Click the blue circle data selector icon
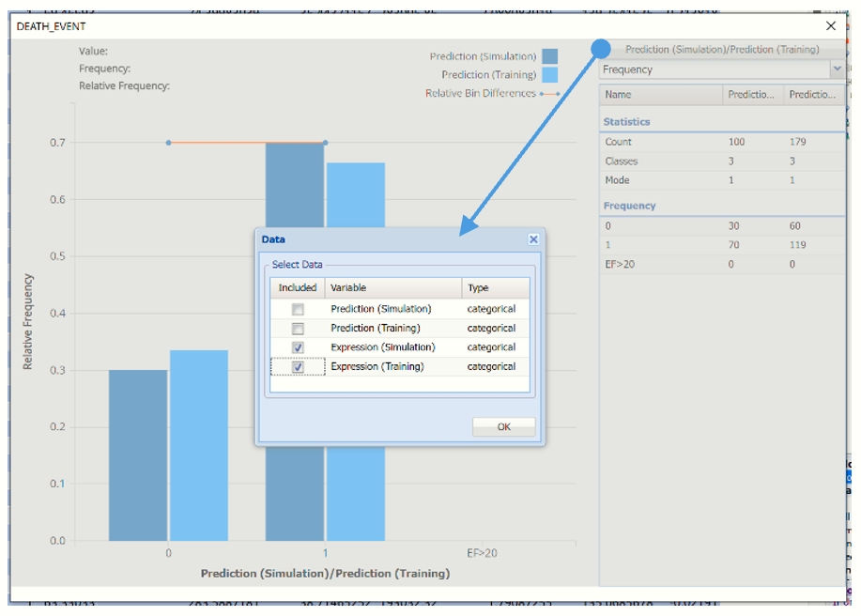 point(601,49)
